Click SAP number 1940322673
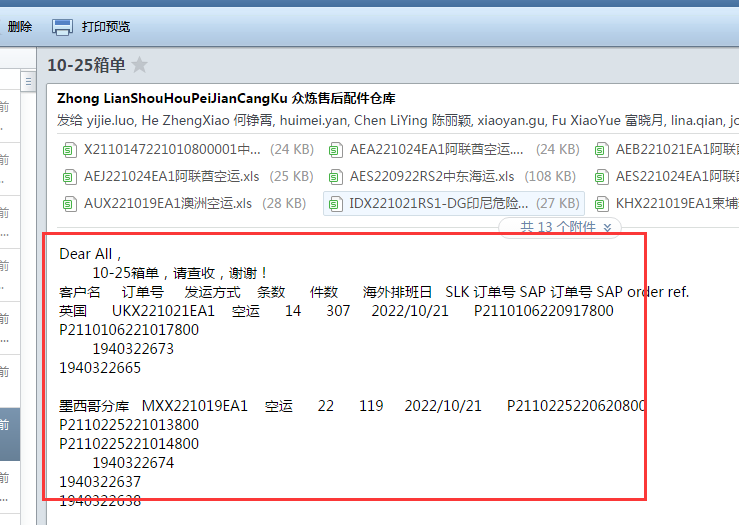 [133, 349]
